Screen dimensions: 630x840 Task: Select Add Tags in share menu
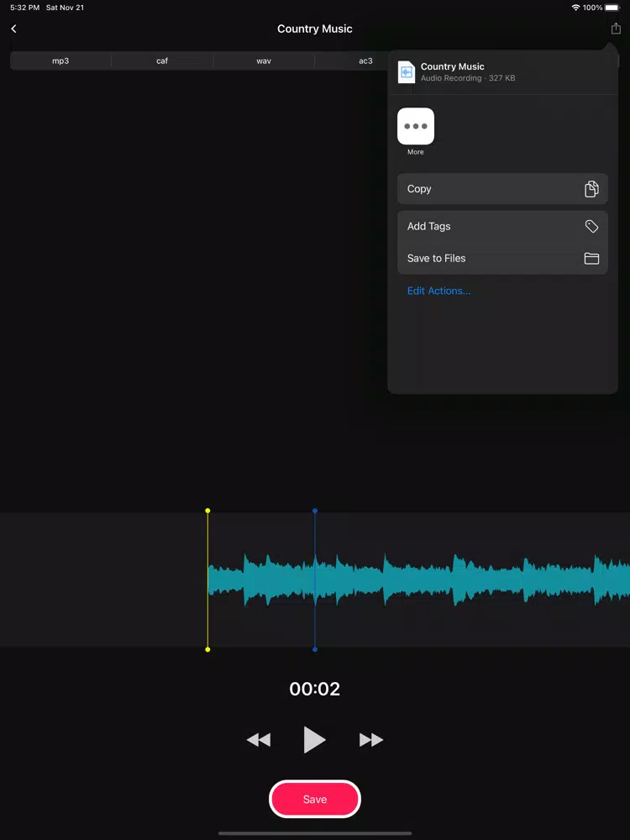click(502, 226)
